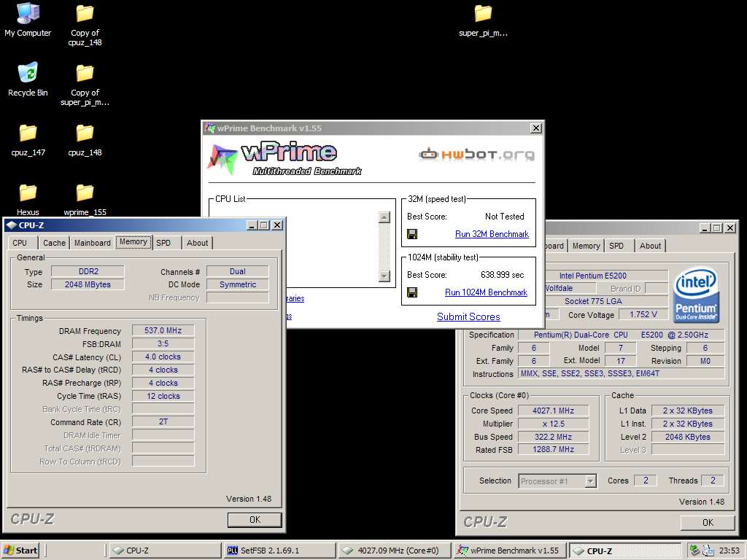Click the CPU-Z window title icon
The image size is (747, 560).
pyautogui.click(x=12, y=225)
